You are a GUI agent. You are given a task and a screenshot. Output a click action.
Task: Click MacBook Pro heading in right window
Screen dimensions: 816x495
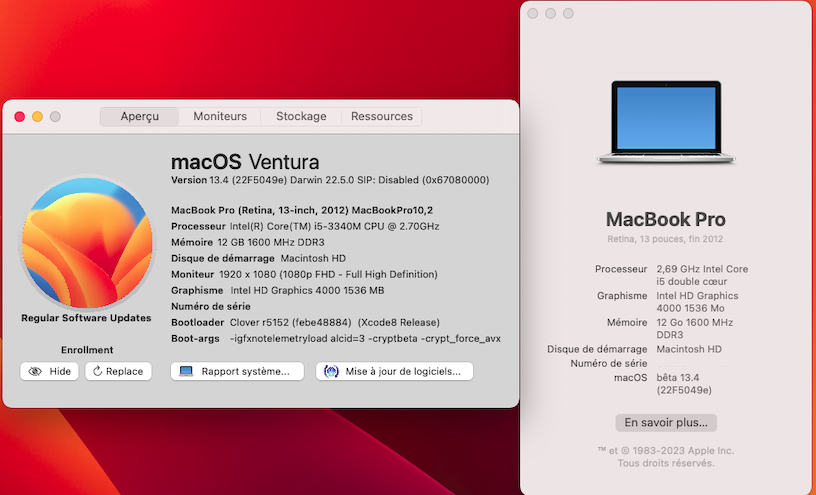click(666, 219)
